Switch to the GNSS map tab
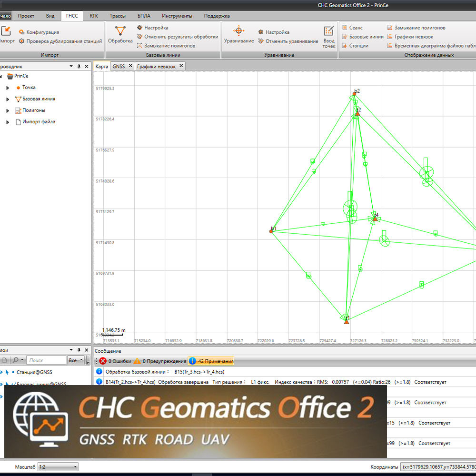 point(119,66)
